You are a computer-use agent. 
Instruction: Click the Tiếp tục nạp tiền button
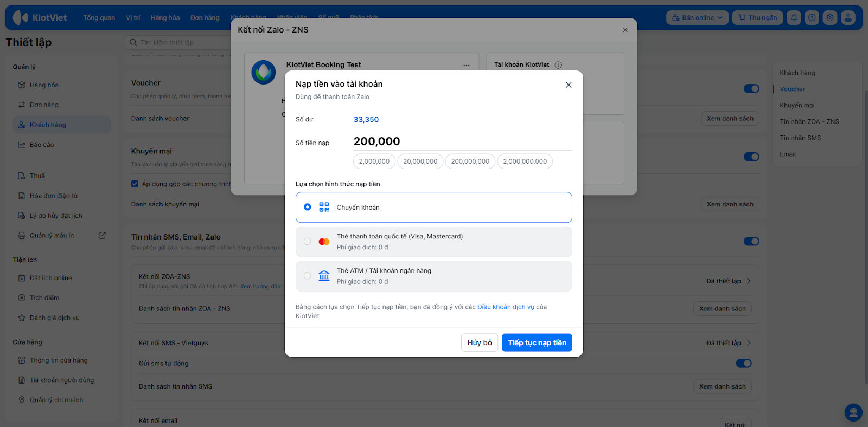pos(537,342)
